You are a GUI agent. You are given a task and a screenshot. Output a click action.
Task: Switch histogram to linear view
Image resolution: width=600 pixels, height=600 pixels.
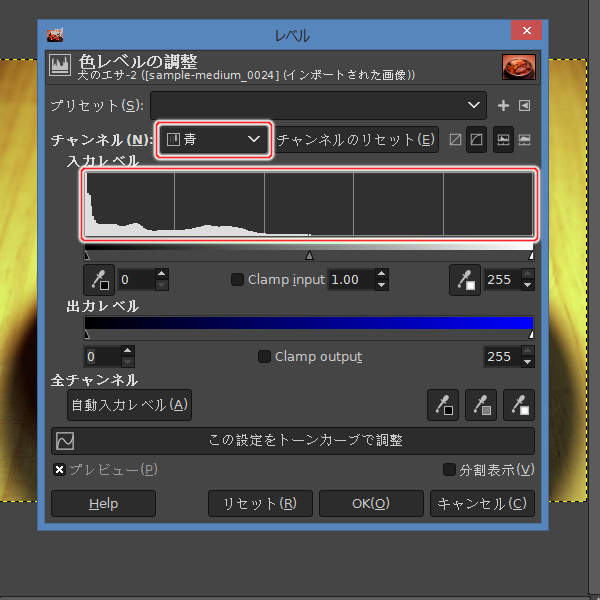coord(503,139)
